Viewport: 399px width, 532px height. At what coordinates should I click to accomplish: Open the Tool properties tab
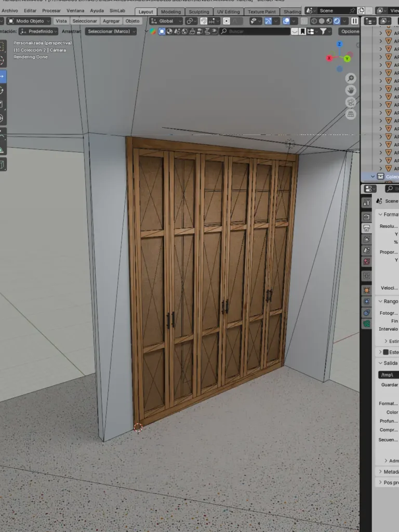(366, 203)
